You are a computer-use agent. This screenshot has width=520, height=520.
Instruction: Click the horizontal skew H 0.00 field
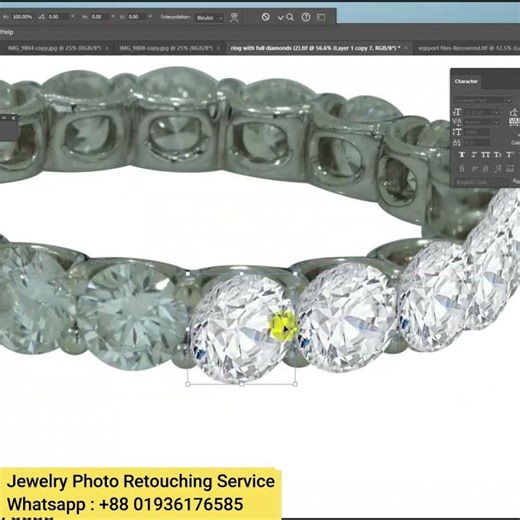[x=100, y=16]
